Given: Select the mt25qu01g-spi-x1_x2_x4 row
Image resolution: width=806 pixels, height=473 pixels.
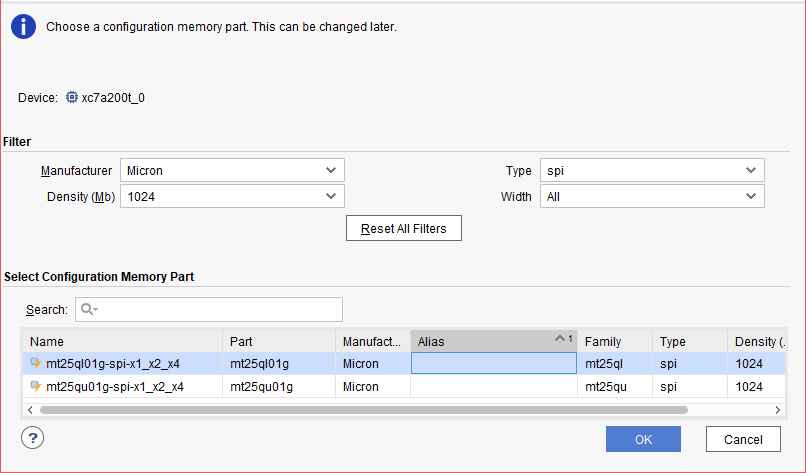Looking at the screenshot, I should (115, 387).
